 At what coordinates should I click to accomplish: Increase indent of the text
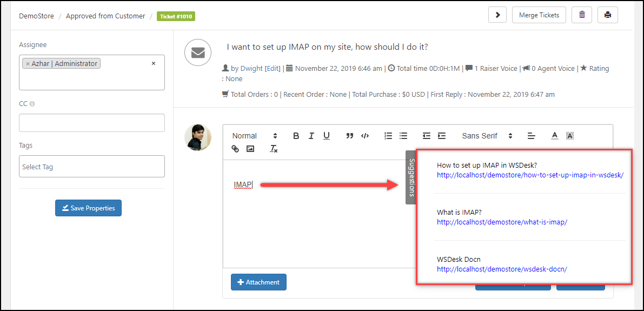pos(442,136)
